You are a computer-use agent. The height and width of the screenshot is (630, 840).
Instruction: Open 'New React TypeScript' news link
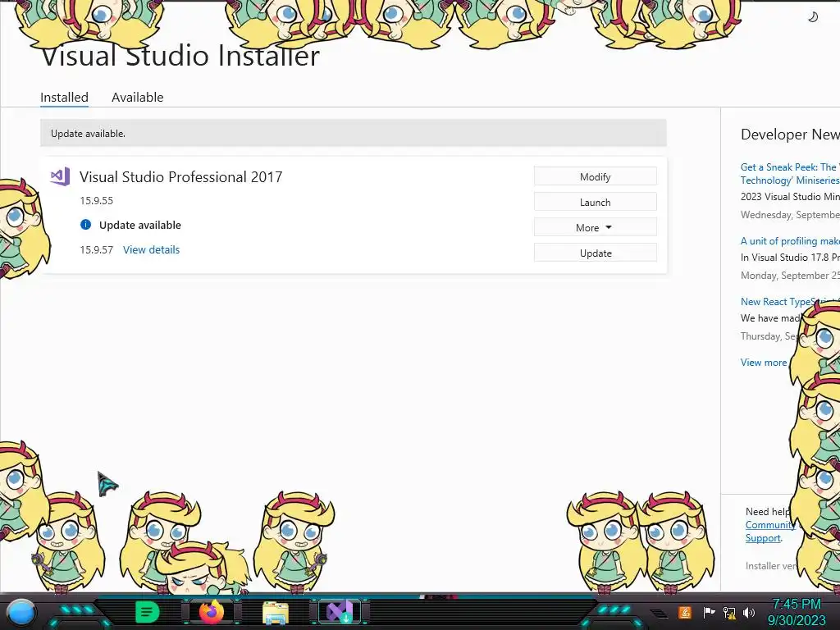776,302
